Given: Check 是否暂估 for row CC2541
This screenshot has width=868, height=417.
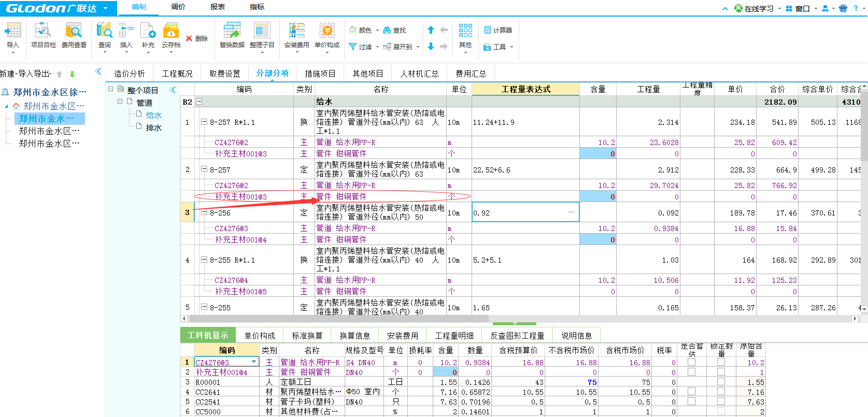Looking at the screenshot, I should (x=691, y=401).
